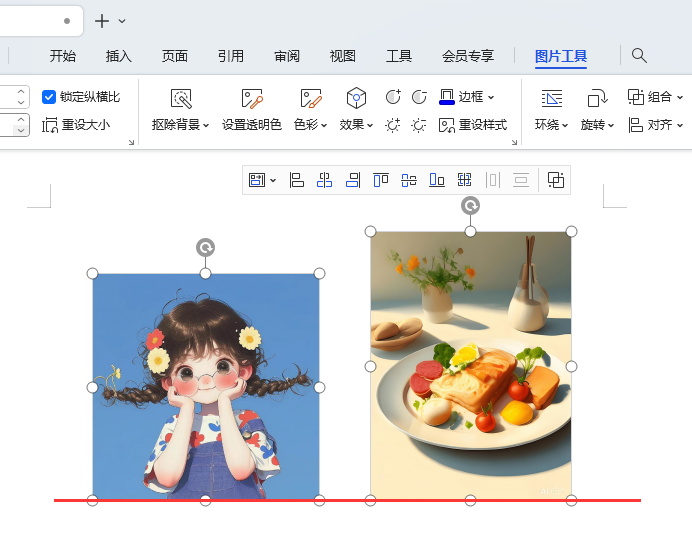Open the 开始 ribbon tab
Screen dimensions: 692x552
[x=63, y=56]
